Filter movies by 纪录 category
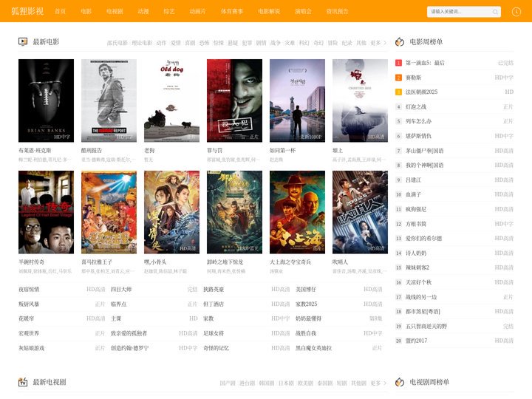532x399 pixels. 347,43
